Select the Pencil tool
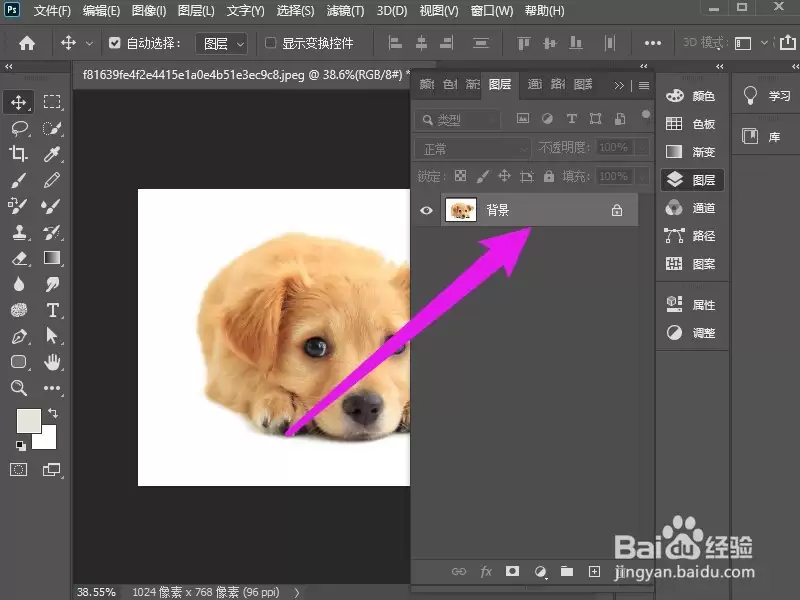 point(52,180)
